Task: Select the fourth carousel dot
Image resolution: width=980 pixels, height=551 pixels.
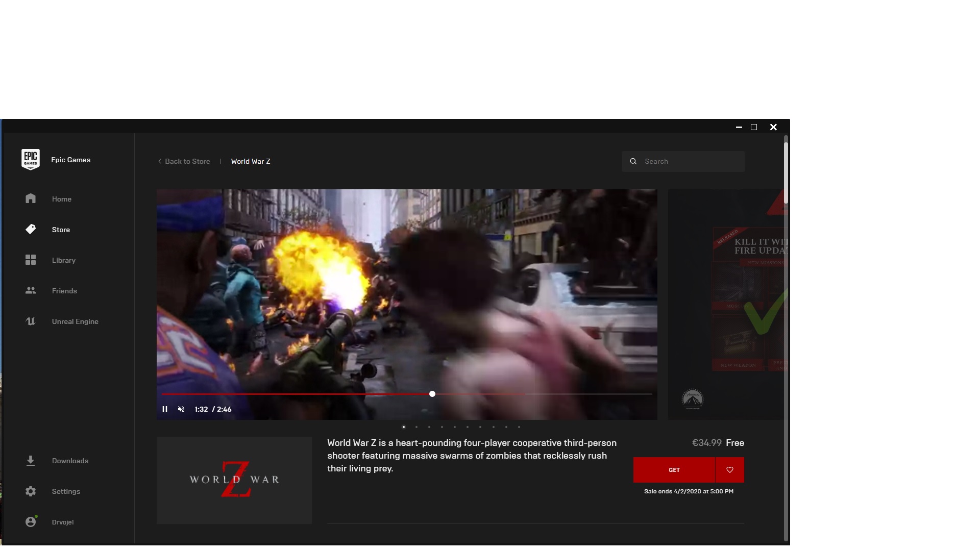Action: tap(442, 427)
